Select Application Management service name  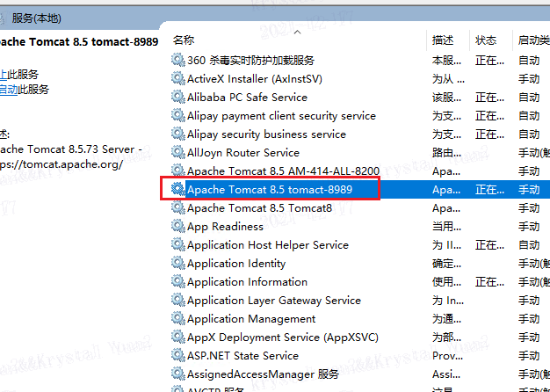point(251,319)
